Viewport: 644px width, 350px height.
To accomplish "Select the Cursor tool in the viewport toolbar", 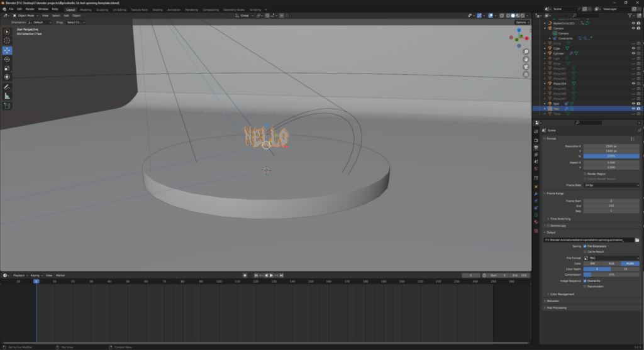I will [7, 41].
